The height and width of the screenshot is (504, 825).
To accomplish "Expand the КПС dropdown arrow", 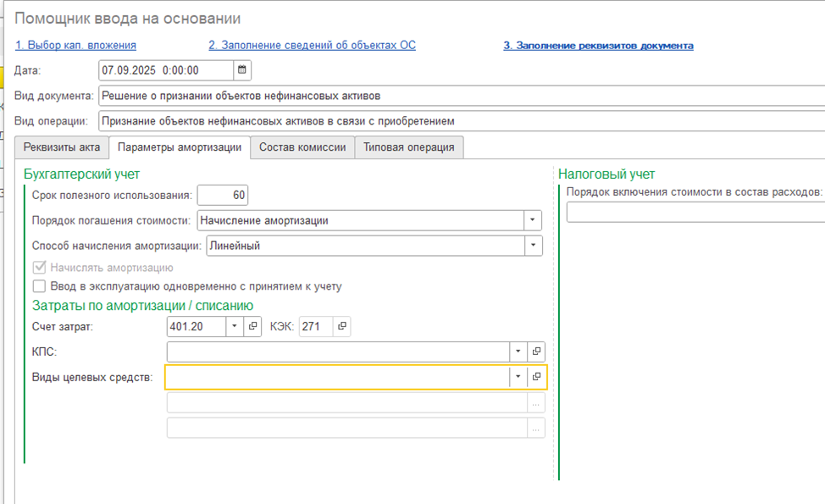I will coord(518,352).
